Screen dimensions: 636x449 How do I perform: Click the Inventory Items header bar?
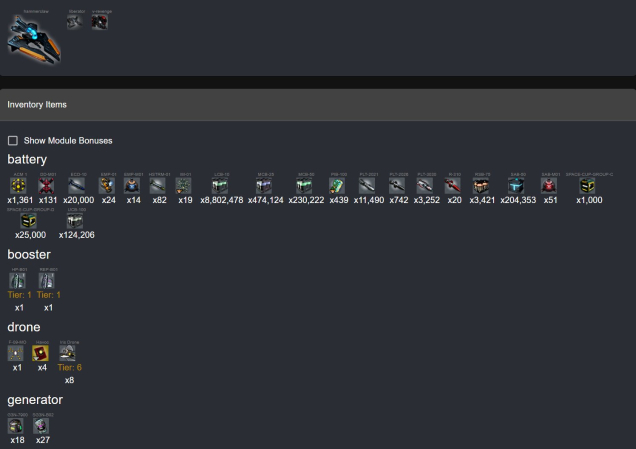coord(318,104)
